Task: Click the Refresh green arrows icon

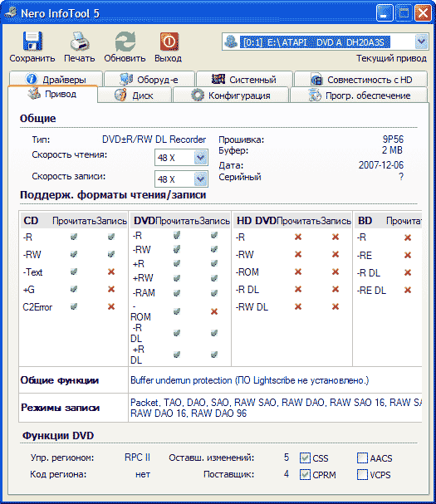Action: coord(125,42)
